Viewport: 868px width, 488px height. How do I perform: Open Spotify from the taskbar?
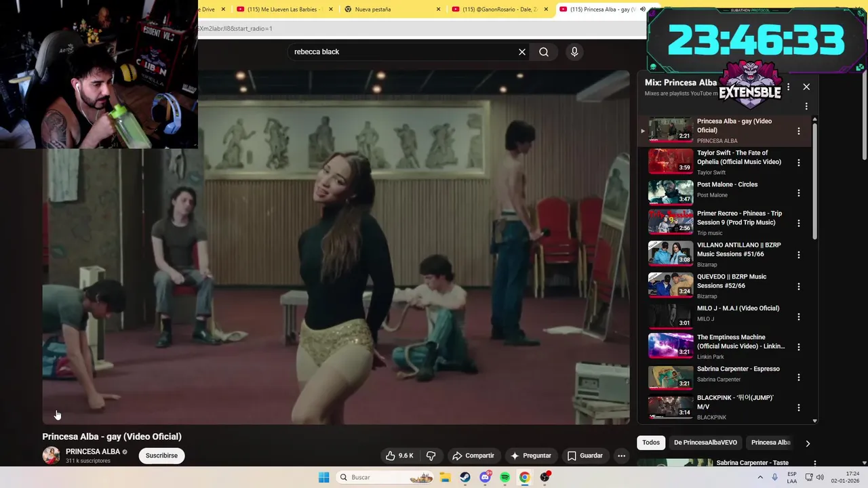pos(505,477)
